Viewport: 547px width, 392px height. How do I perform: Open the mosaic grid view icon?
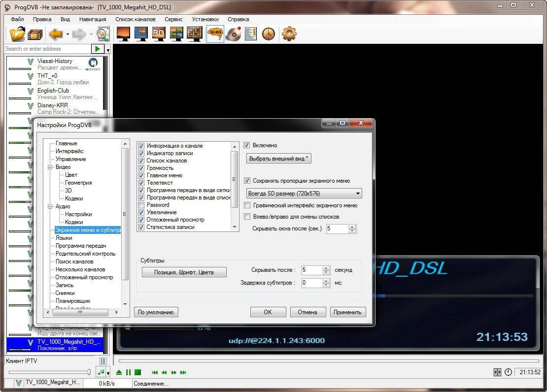[x=195, y=34]
